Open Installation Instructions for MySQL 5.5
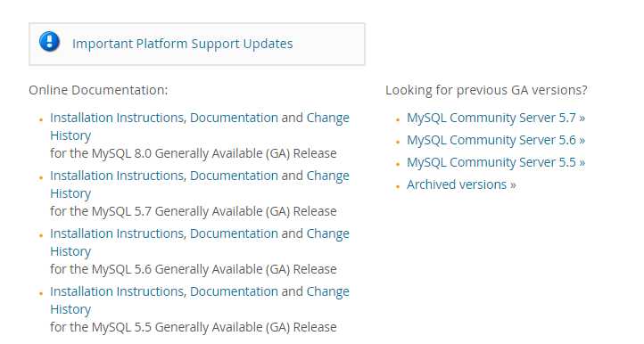 (117, 291)
